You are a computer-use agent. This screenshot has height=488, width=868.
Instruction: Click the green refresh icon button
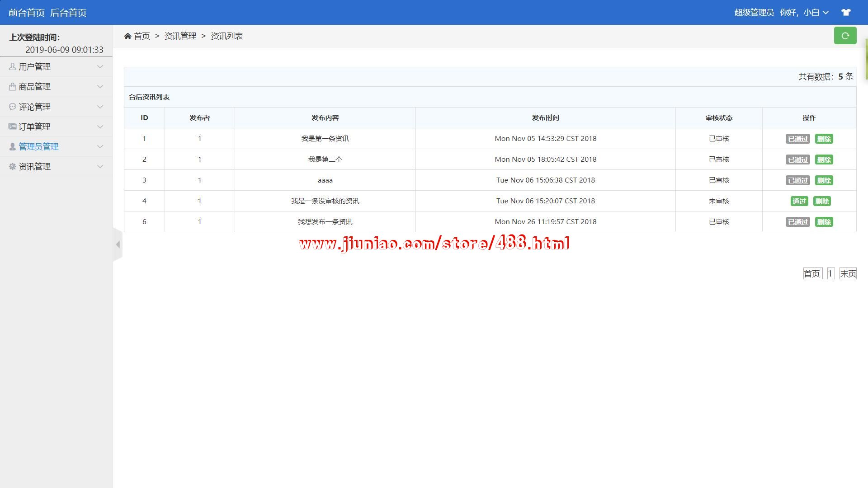click(x=845, y=36)
